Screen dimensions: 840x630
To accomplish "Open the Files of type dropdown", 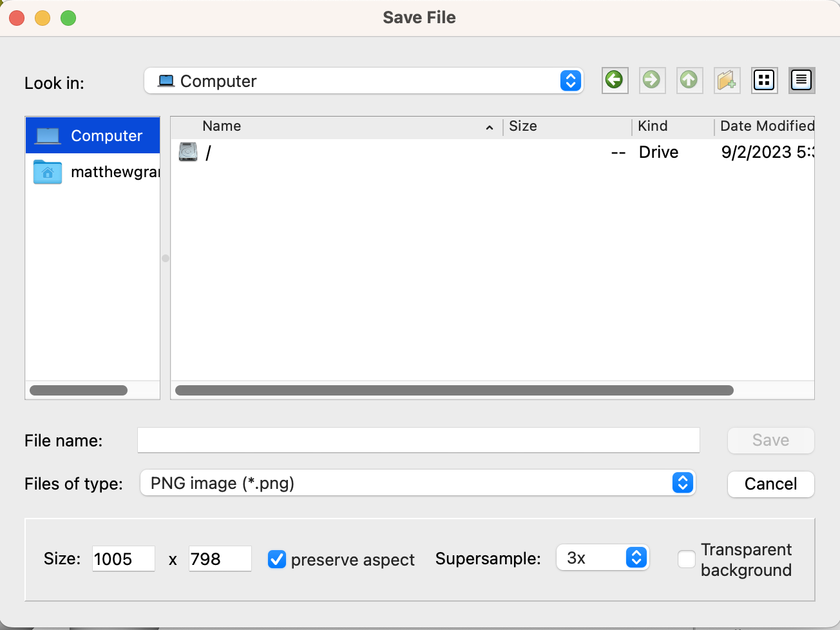I will [x=417, y=483].
